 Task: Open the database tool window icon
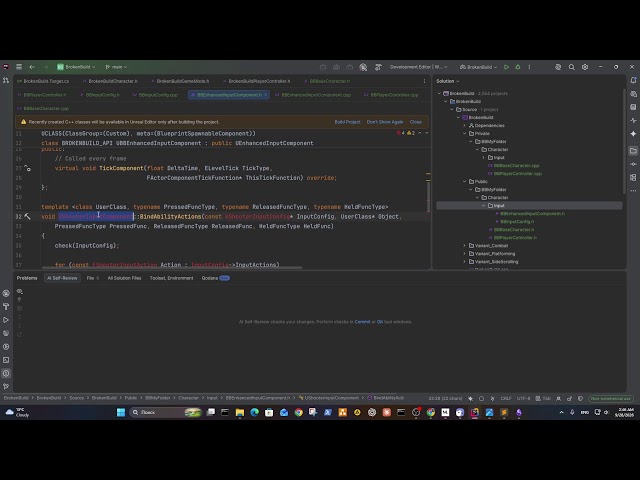(x=633, y=107)
